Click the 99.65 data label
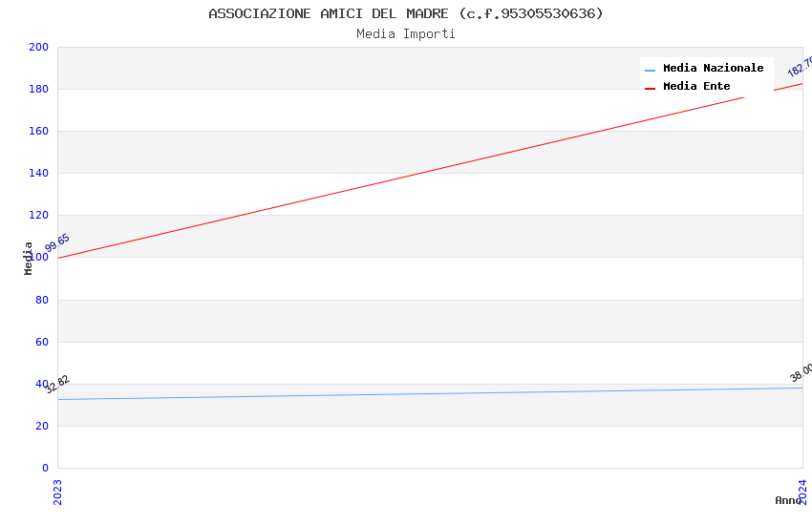Viewport: 812px width, 525px height. 57,243
